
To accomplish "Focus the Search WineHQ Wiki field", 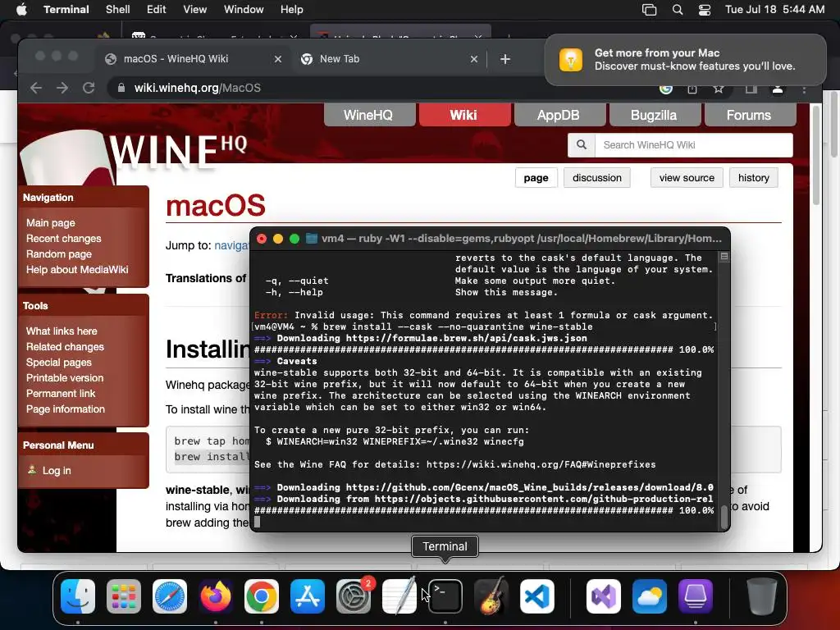I will [x=694, y=144].
